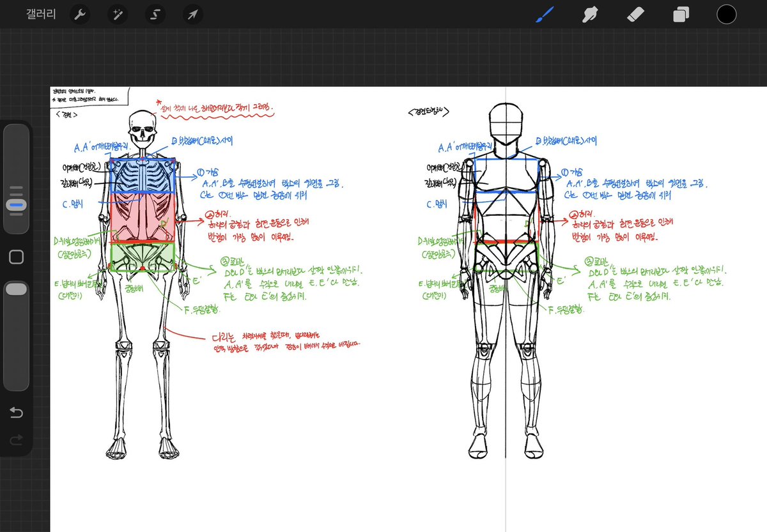
Task: Click the blue brush size slider handle
Action: 17,205
